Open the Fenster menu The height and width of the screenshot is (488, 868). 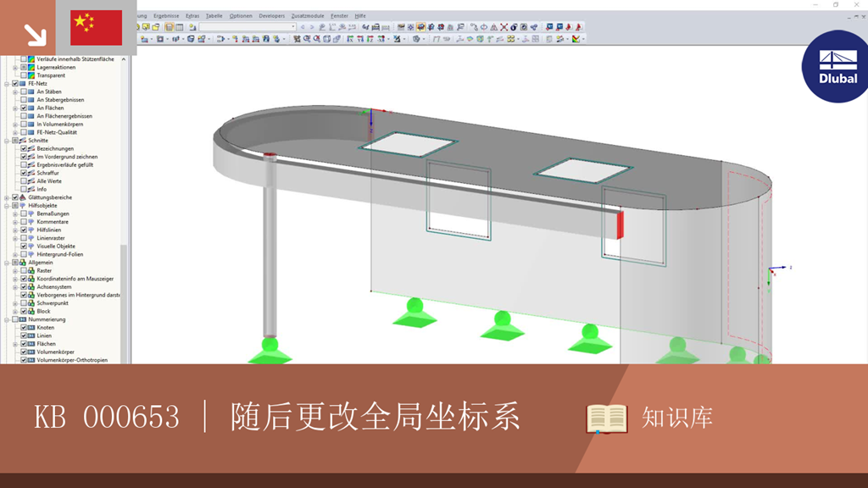(x=339, y=16)
